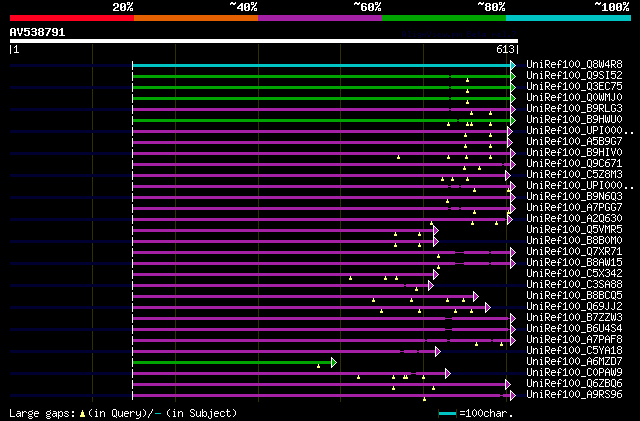Screen dimensions: 640x421
Task: Open the UniRef100_B9RLG3 entry label
Action: (x=574, y=109)
